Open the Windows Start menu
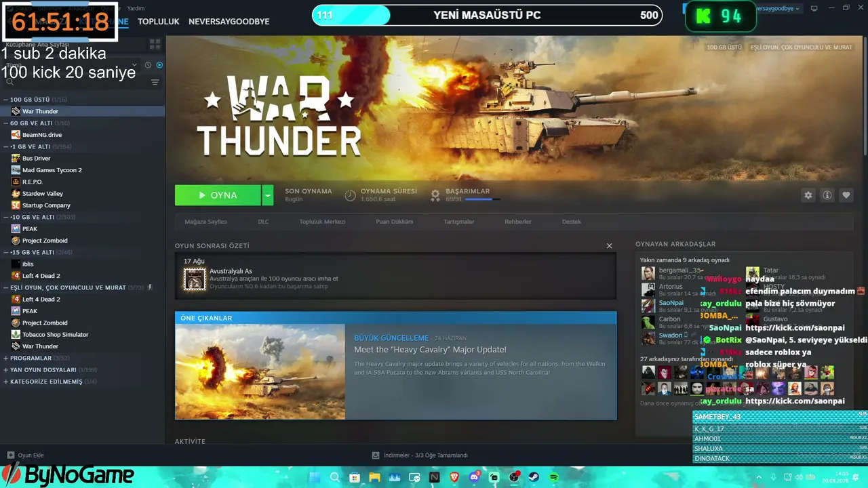The height and width of the screenshot is (488, 868). [315, 477]
